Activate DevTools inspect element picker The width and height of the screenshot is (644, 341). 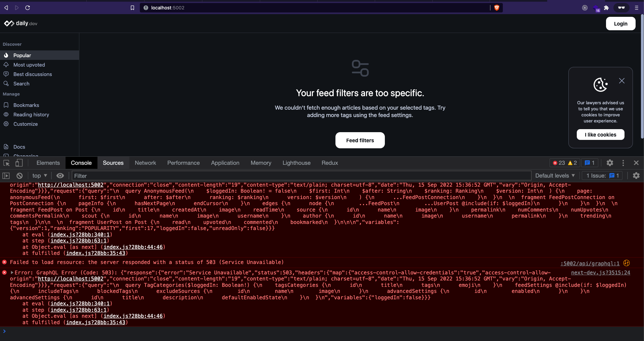[x=6, y=163]
